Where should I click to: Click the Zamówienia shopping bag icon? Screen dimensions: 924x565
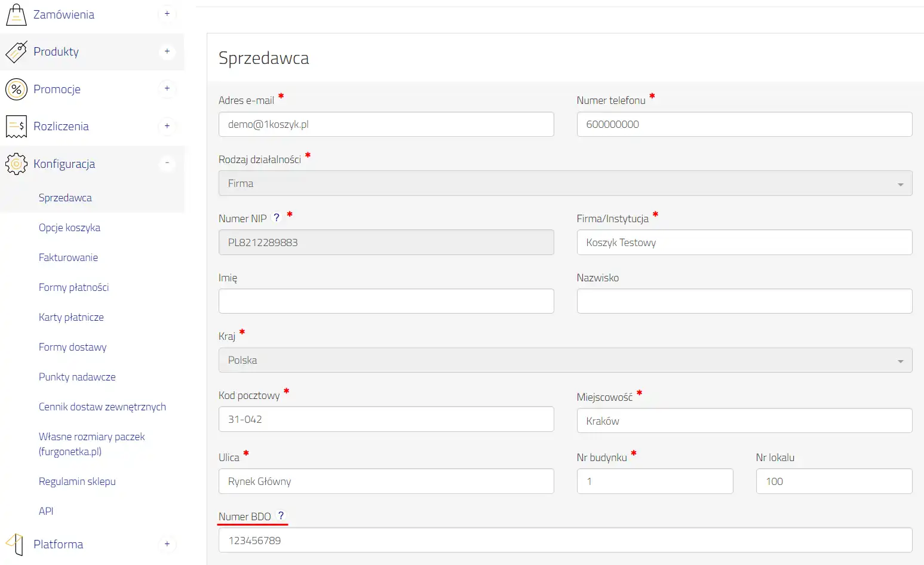pos(16,14)
